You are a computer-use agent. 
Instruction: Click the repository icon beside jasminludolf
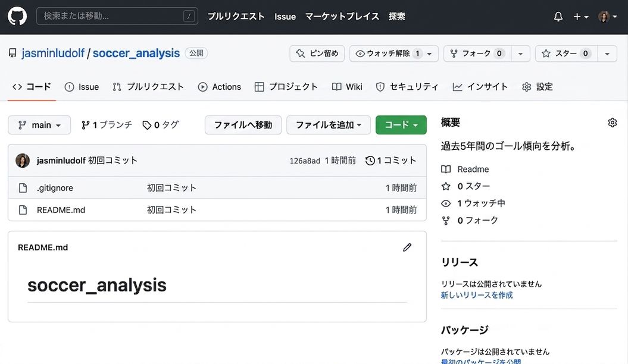pyautogui.click(x=13, y=53)
